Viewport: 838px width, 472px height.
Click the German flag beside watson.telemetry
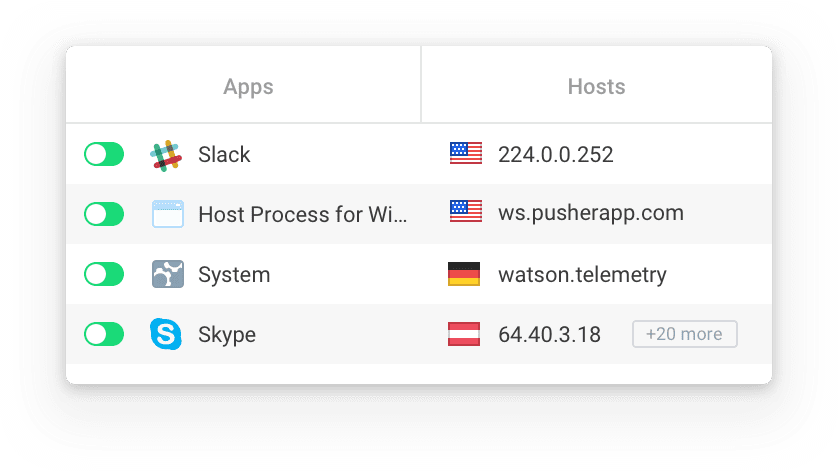(x=465, y=274)
